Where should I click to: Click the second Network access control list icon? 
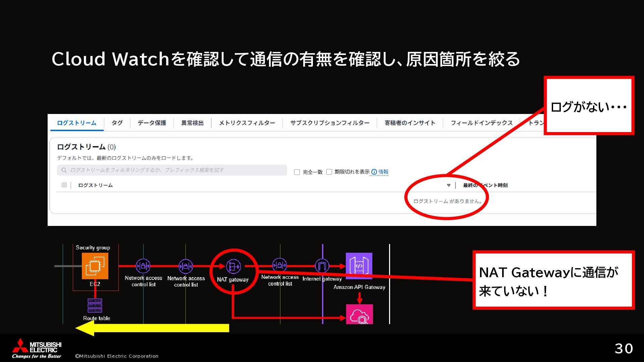tap(186, 266)
